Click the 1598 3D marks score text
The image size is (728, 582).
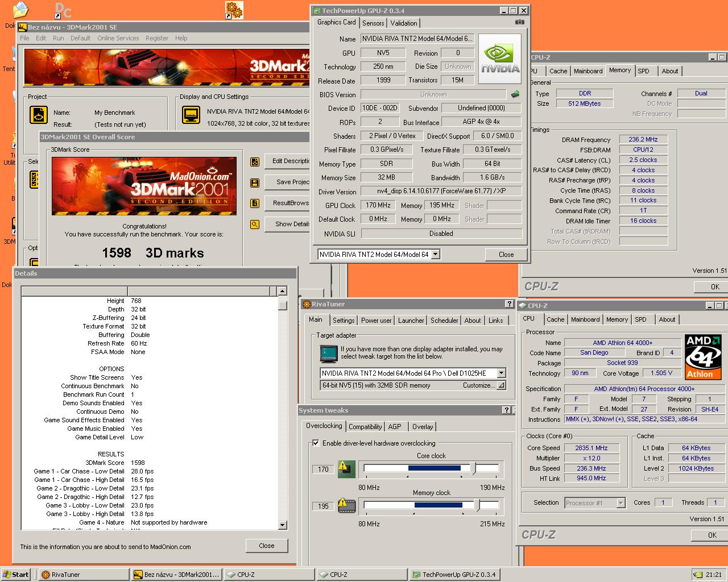pyautogui.click(x=153, y=253)
